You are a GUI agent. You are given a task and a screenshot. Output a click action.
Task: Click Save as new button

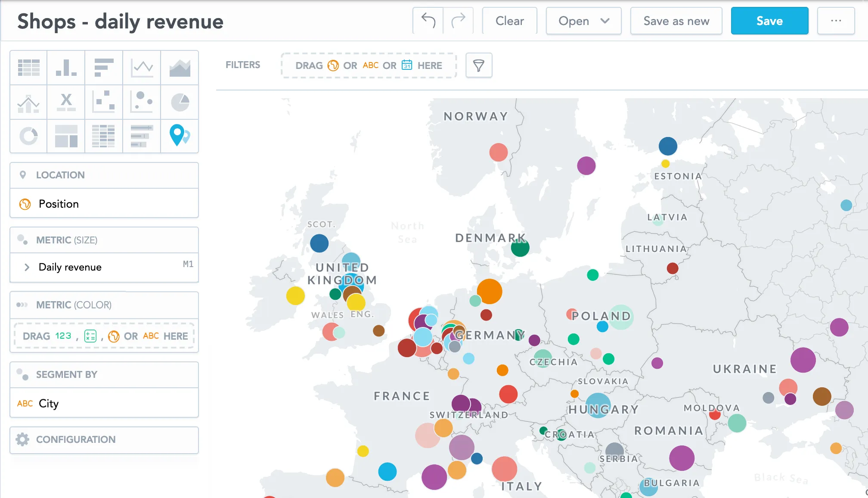click(676, 21)
